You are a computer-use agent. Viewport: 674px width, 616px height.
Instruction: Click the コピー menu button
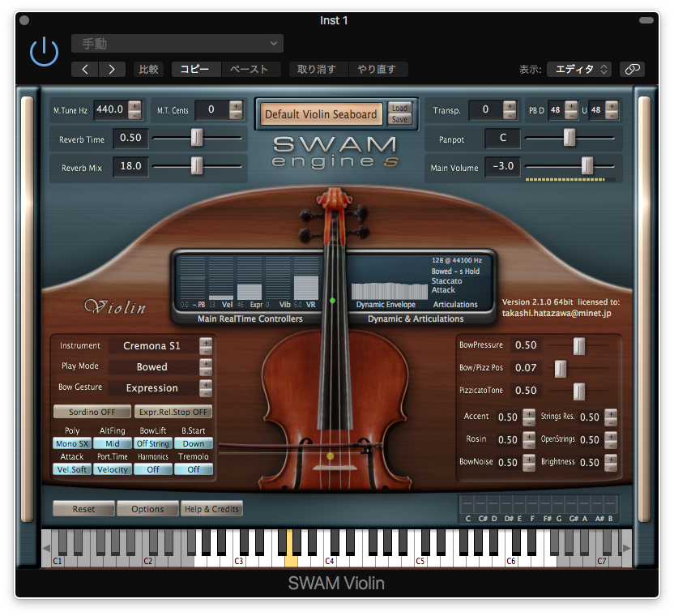pyautogui.click(x=195, y=70)
